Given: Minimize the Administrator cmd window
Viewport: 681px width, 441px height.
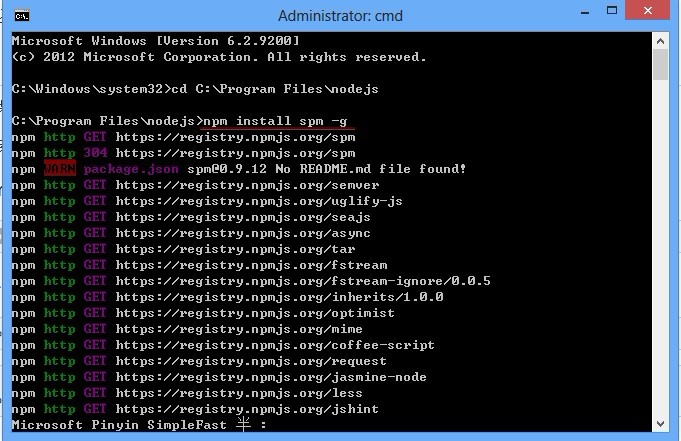Looking at the screenshot, I should pyautogui.click(x=585, y=12).
